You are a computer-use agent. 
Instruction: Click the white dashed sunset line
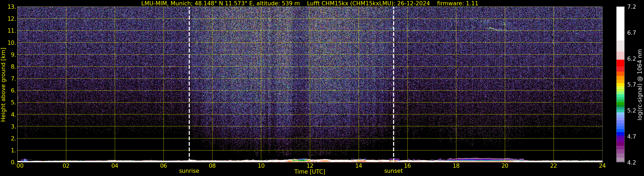pos(393,82)
